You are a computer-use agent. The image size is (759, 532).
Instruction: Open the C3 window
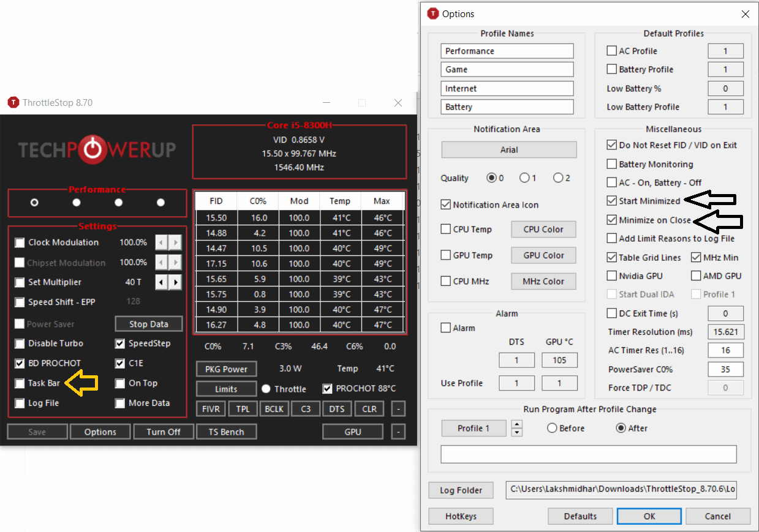pos(305,408)
